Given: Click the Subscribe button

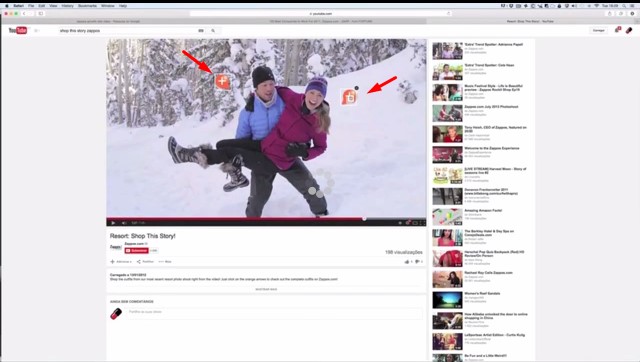Looking at the screenshot, I should pos(136,251).
